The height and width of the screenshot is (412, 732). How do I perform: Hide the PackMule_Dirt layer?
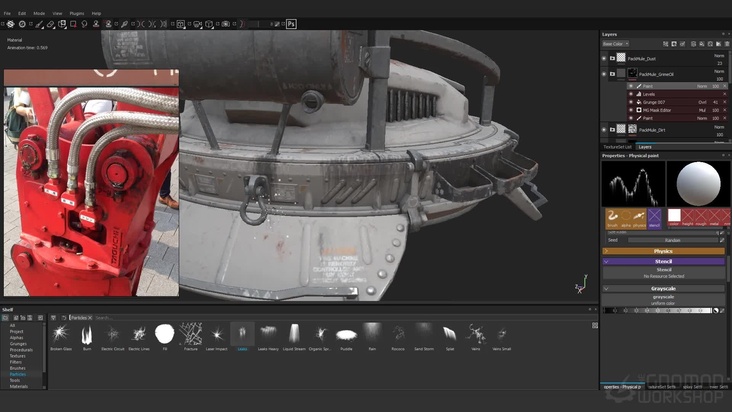[604, 129]
